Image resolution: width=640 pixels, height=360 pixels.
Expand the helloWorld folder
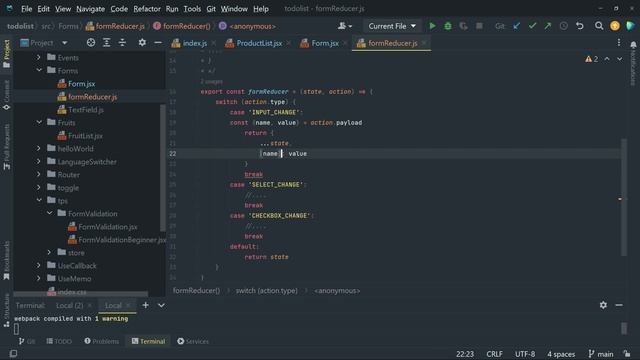(39, 149)
